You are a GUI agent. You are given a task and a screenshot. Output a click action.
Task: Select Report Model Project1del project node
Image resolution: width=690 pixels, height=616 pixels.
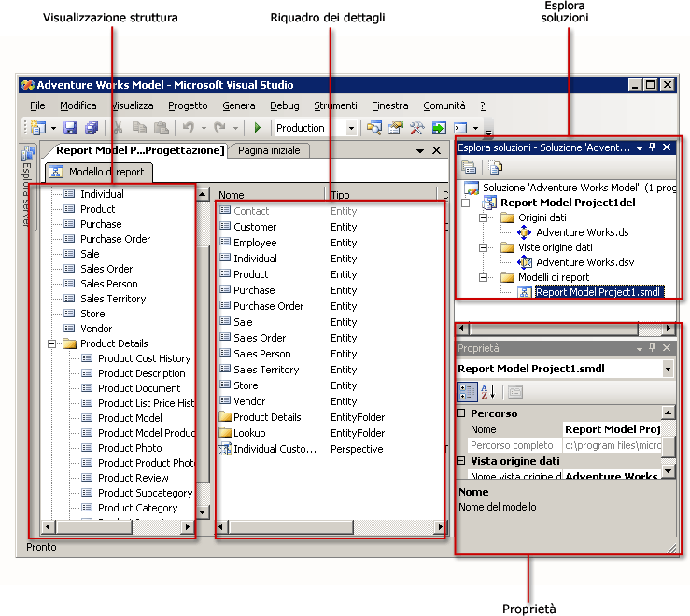click(568, 203)
